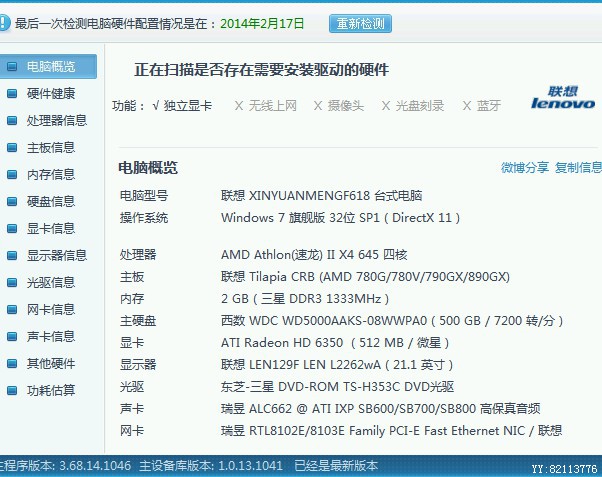Click the 重新检测 re-detect button
This screenshot has height=477, width=602.
coord(360,24)
